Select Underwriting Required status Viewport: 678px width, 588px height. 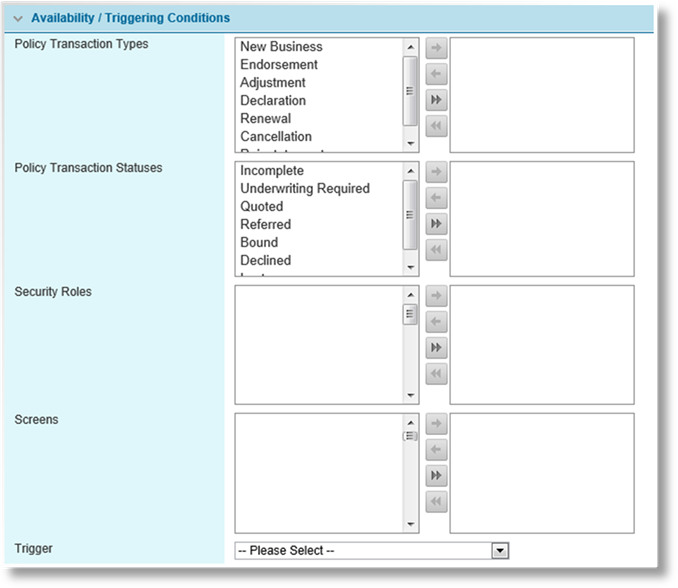tap(305, 189)
